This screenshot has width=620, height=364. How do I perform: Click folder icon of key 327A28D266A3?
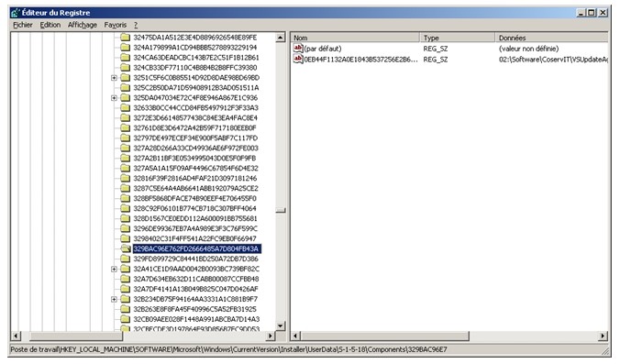[x=126, y=149]
